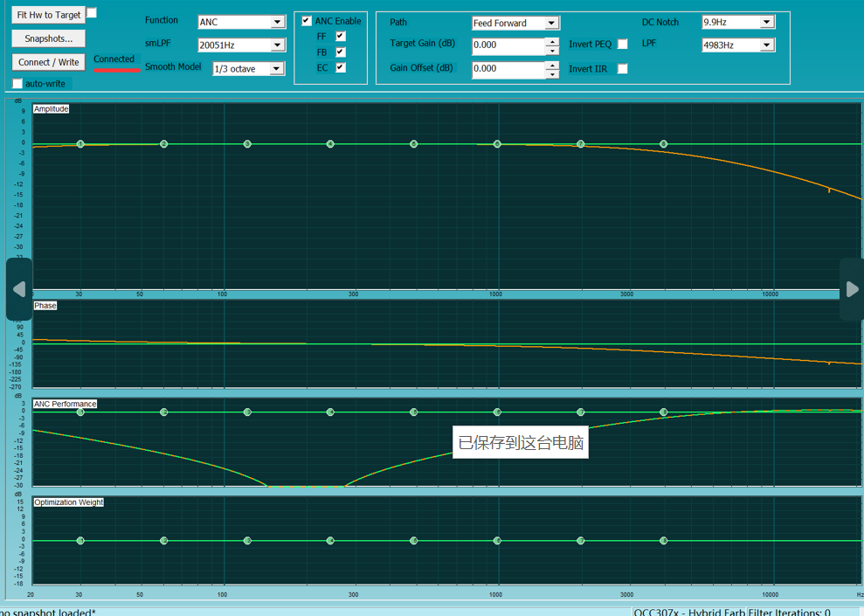Viewport: 864px width, 616px height.
Task: Select filter node 2 on Amplitude graph
Action: (163, 144)
